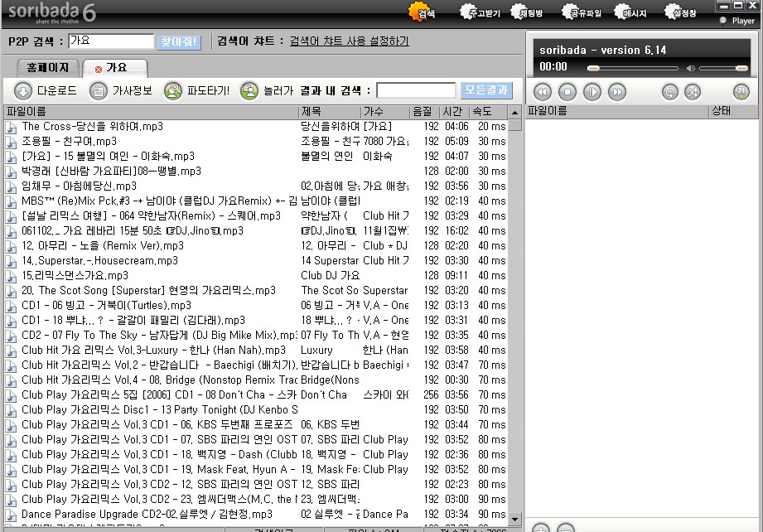Open the 주고받기 transfers section

(x=480, y=12)
